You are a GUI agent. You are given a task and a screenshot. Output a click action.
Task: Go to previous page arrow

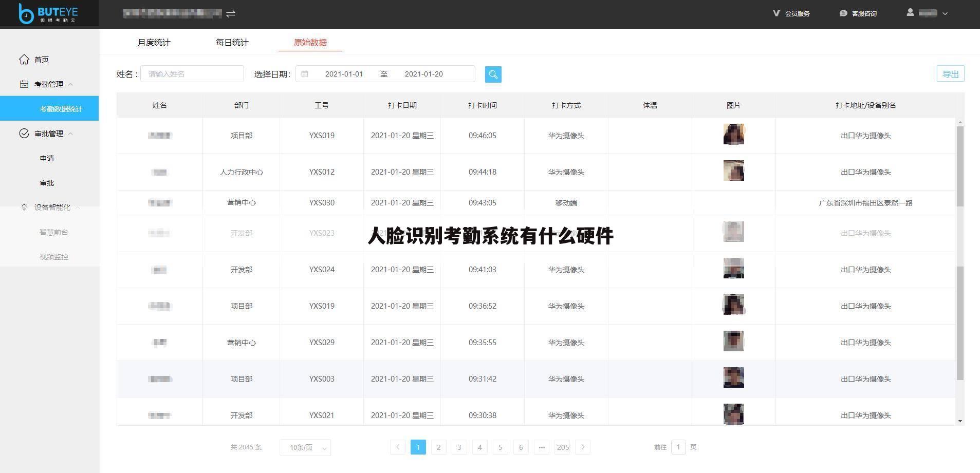(x=397, y=447)
